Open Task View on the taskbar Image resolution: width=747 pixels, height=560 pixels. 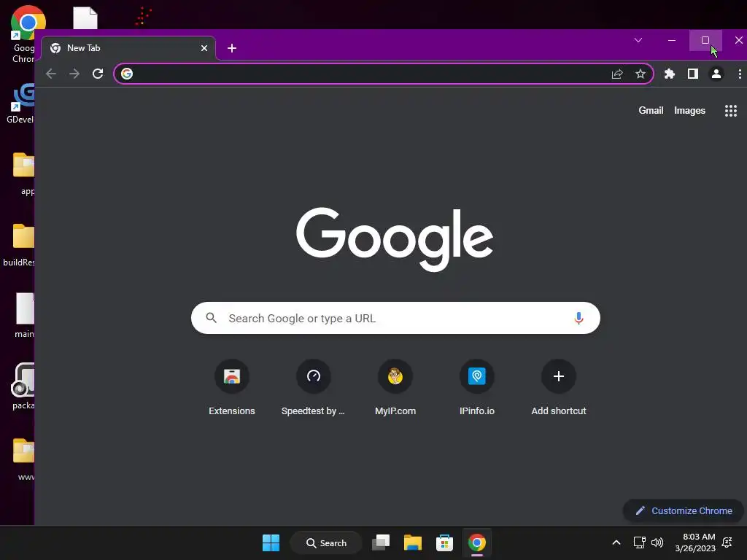pyautogui.click(x=381, y=542)
